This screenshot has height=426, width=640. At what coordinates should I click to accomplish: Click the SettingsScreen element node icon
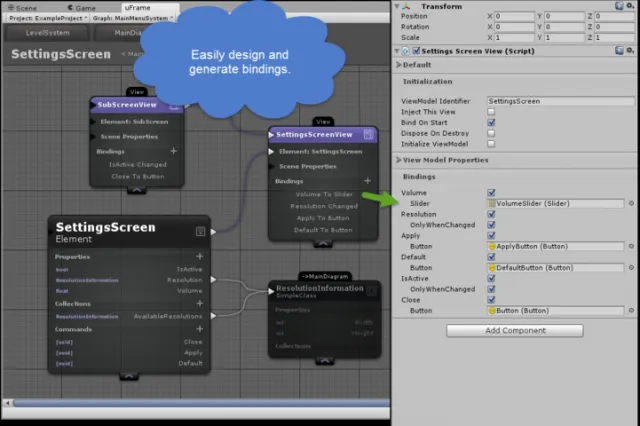coord(200,231)
